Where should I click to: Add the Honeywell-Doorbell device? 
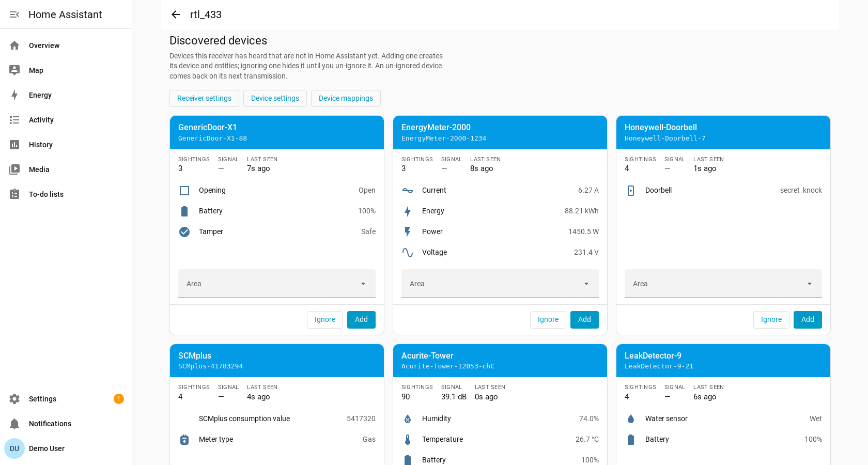(808, 320)
